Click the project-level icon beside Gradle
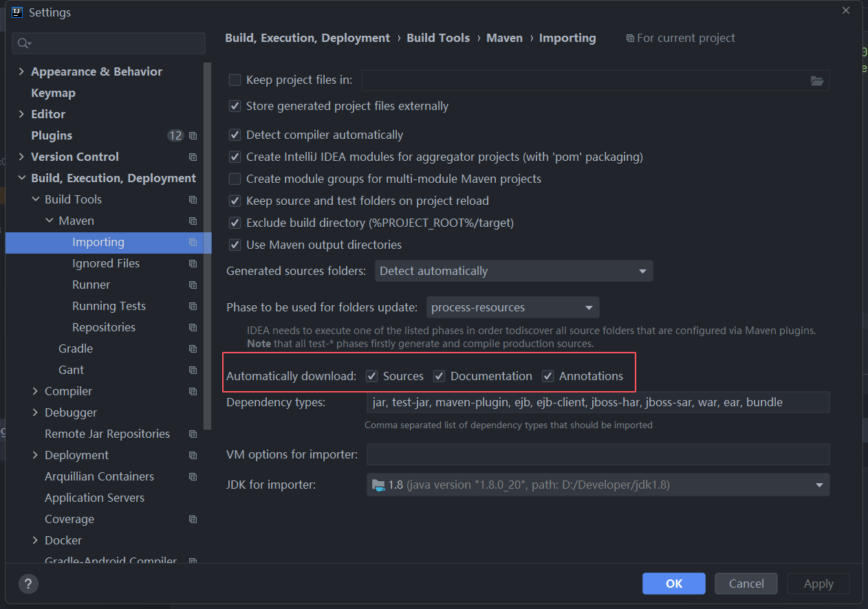This screenshot has width=868, height=609. click(x=193, y=349)
